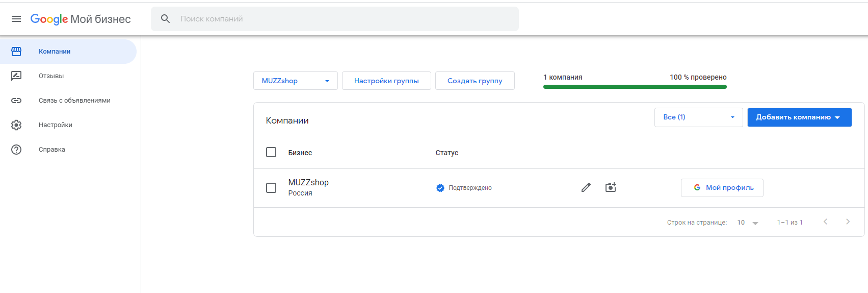This screenshot has height=293, width=868.
Task: Click the Настройки группы button
Action: tap(386, 81)
